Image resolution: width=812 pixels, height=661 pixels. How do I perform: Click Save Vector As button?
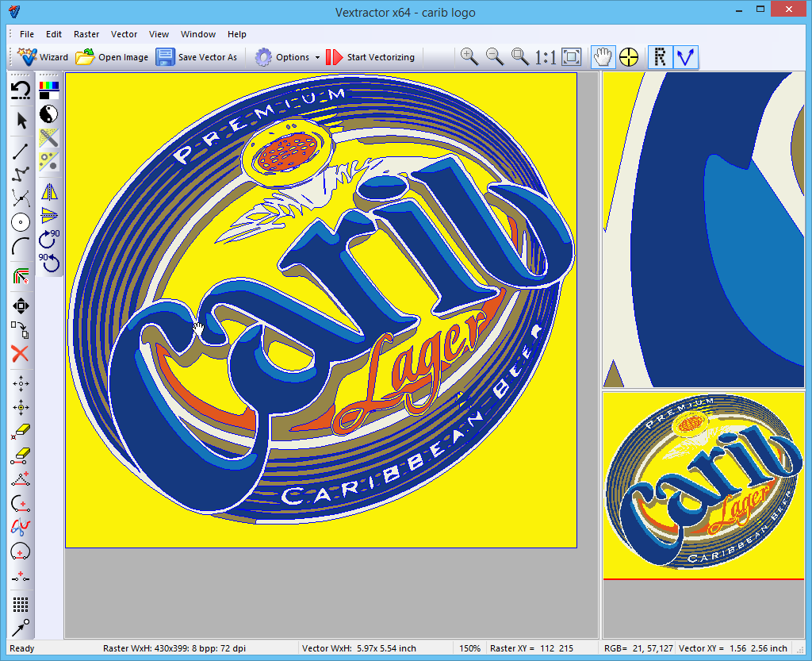tap(197, 57)
